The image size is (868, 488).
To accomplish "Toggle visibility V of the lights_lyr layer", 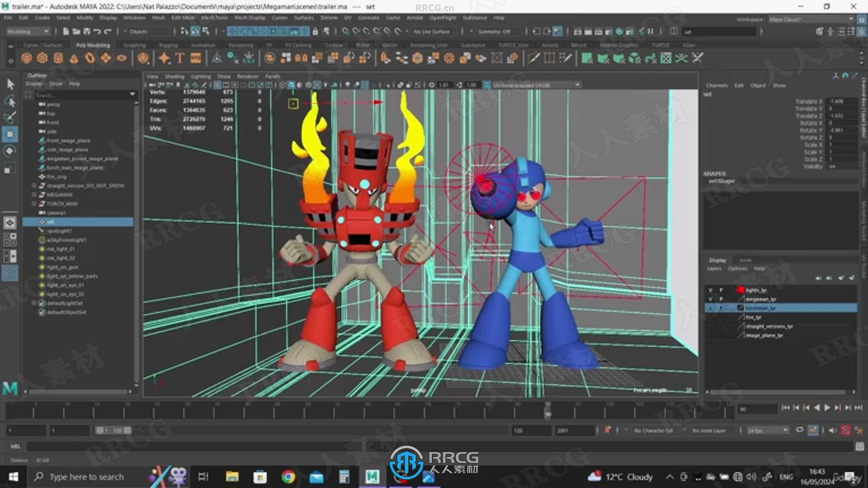I will (710, 290).
